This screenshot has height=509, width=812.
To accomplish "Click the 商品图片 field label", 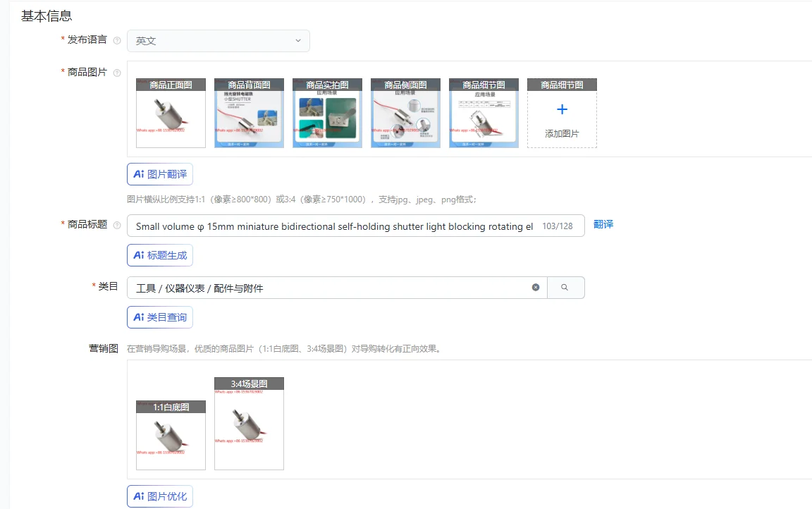I will (87, 72).
